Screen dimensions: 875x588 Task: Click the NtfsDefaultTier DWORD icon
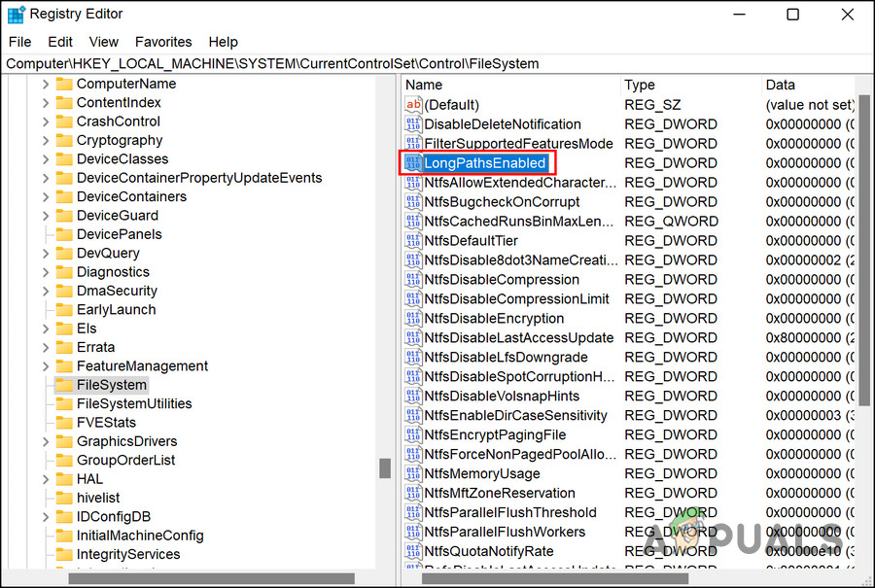[413, 241]
